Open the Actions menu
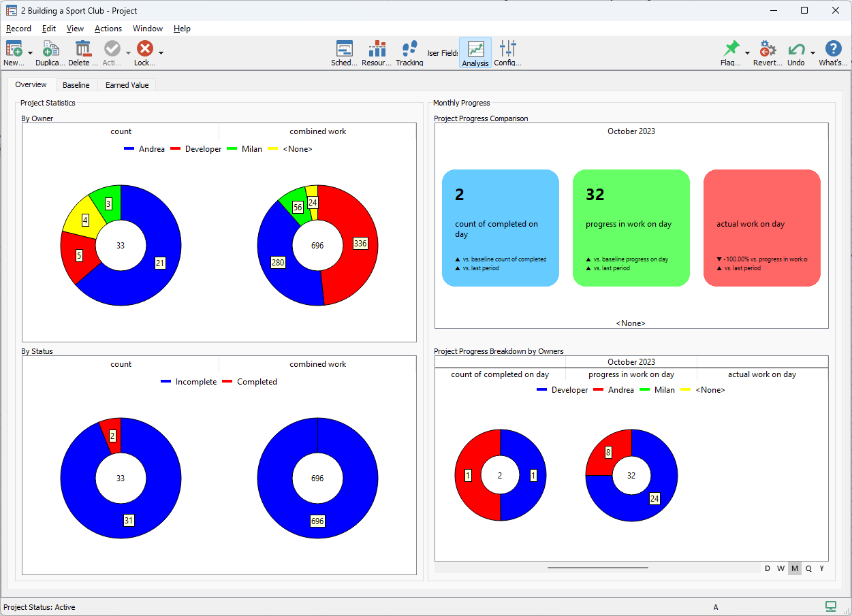The image size is (852, 616). (x=108, y=29)
